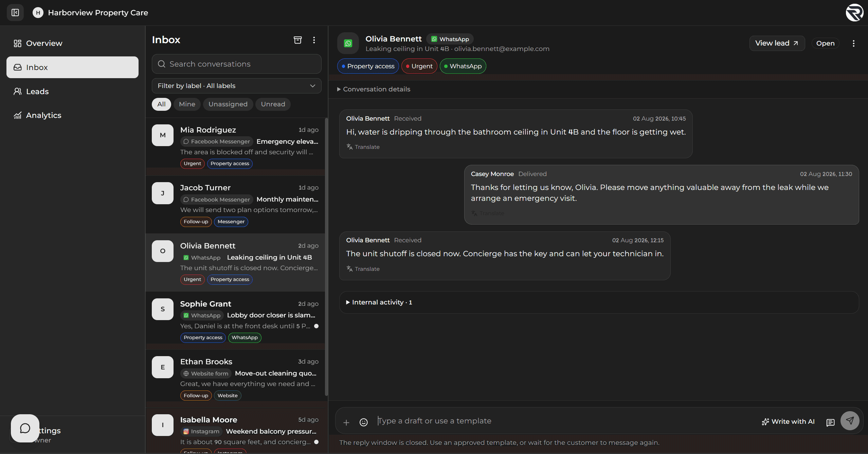Click the blue Property access header label
Image resolution: width=868 pixels, height=454 pixels.
[x=368, y=66]
